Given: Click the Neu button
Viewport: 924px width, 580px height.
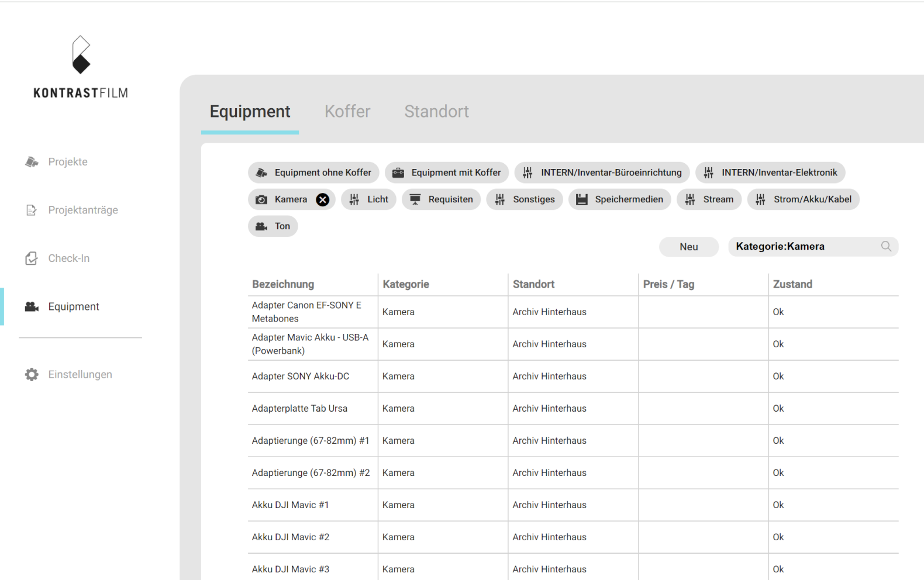Looking at the screenshot, I should click(x=688, y=247).
